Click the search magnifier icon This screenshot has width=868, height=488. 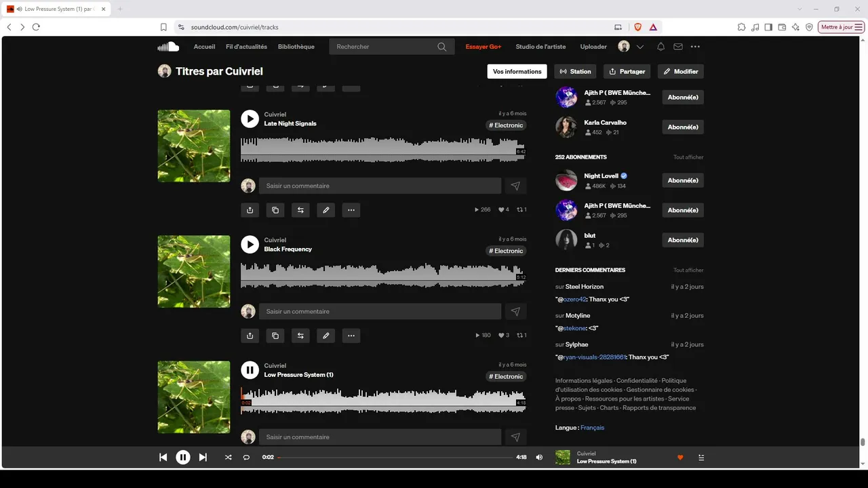tap(442, 47)
